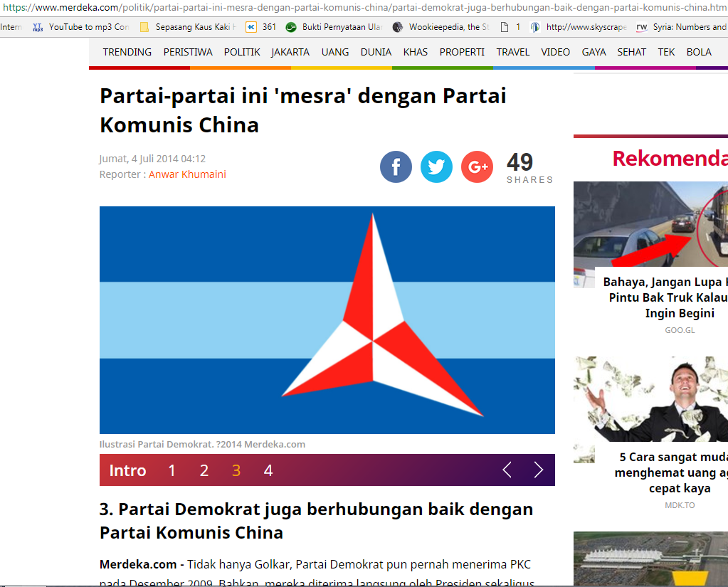Open Syria: Numbers bookmark
The height and width of the screenshot is (587, 728).
click(682, 27)
